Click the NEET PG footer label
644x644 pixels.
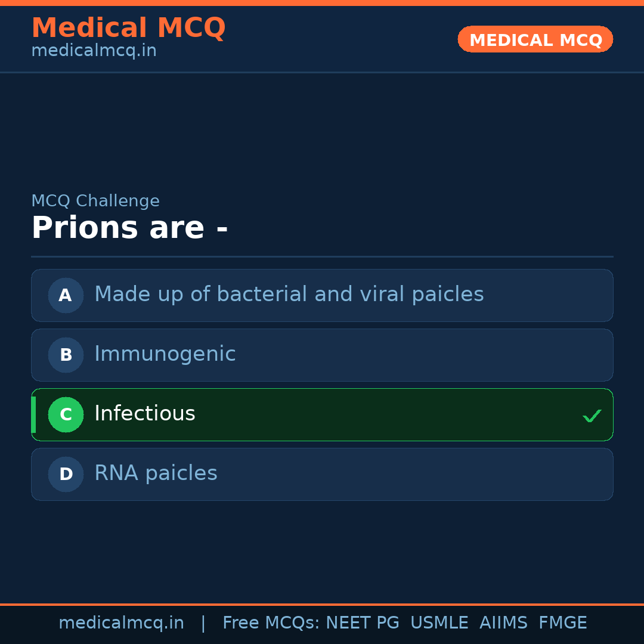pos(362,623)
